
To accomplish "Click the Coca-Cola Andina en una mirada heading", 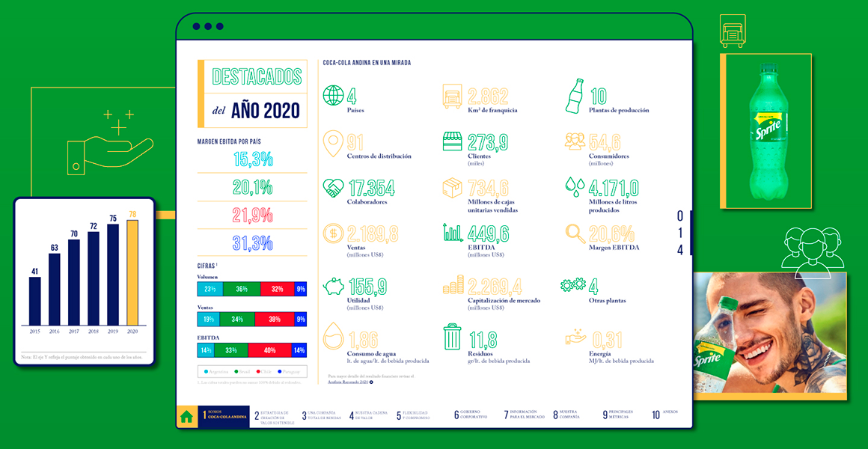I will coord(367,63).
